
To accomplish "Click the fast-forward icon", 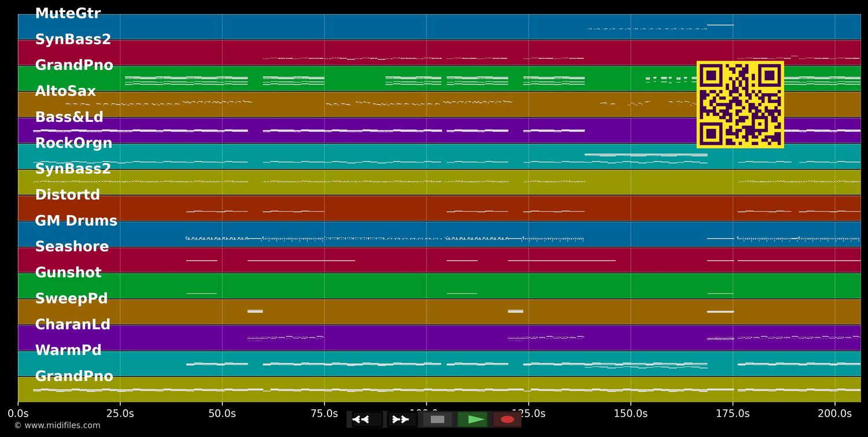I will 400,419.
